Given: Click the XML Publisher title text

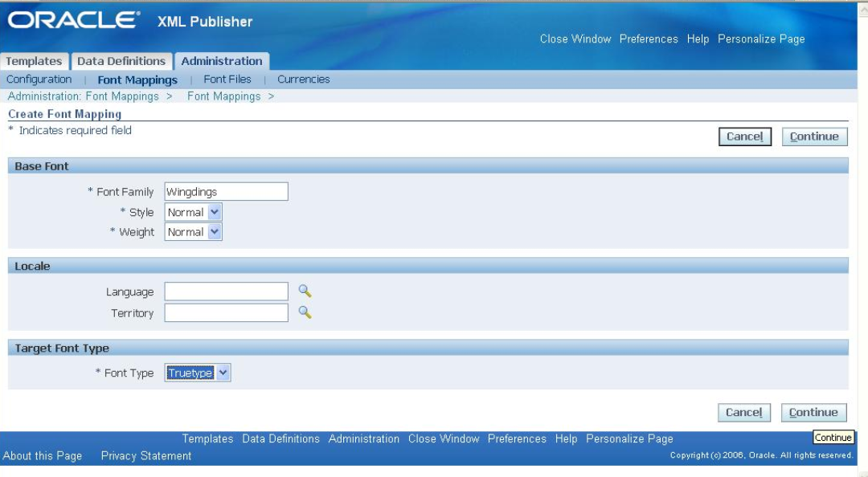Looking at the screenshot, I should [x=205, y=22].
